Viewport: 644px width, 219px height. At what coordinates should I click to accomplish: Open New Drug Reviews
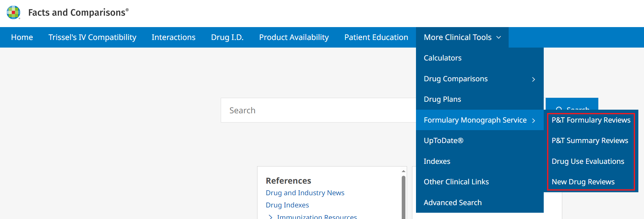pos(583,182)
